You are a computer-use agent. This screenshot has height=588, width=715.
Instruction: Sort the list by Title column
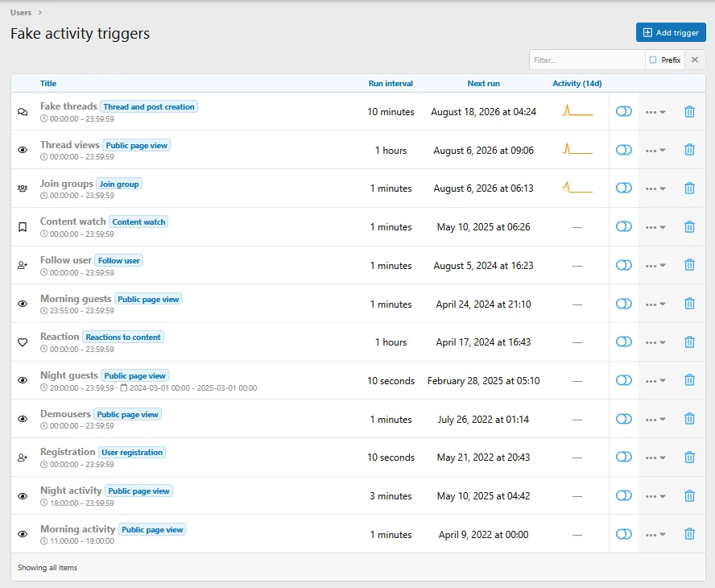pyautogui.click(x=48, y=84)
